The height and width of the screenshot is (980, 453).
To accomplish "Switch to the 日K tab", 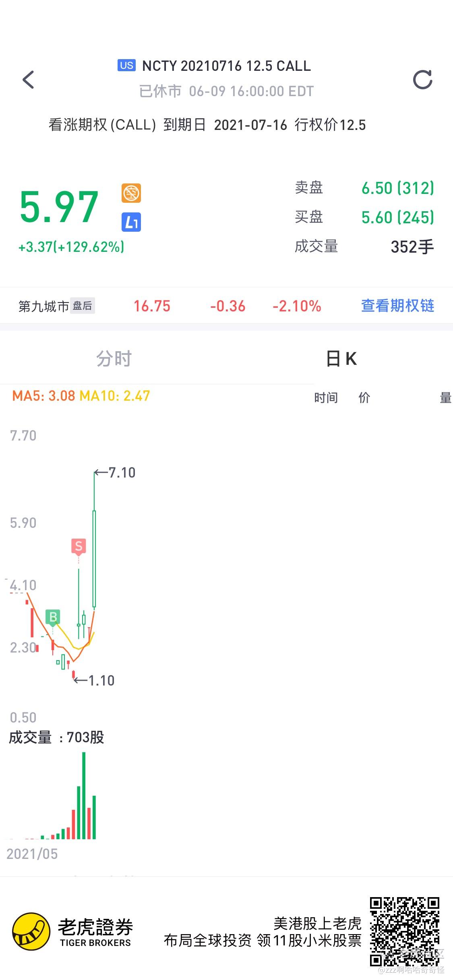I will tap(341, 358).
